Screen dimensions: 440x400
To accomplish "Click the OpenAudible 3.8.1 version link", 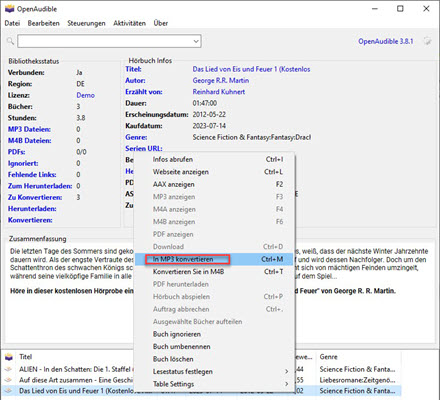I will point(386,41).
